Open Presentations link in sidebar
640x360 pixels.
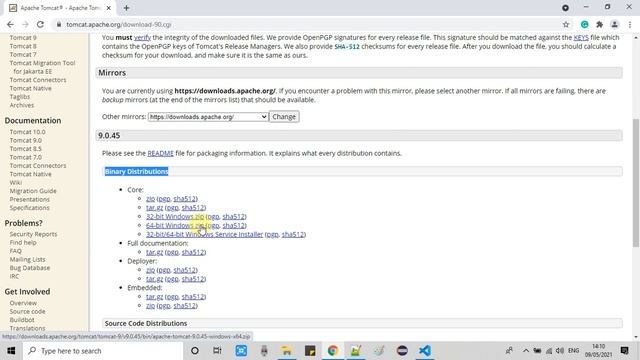tap(30, 200)
